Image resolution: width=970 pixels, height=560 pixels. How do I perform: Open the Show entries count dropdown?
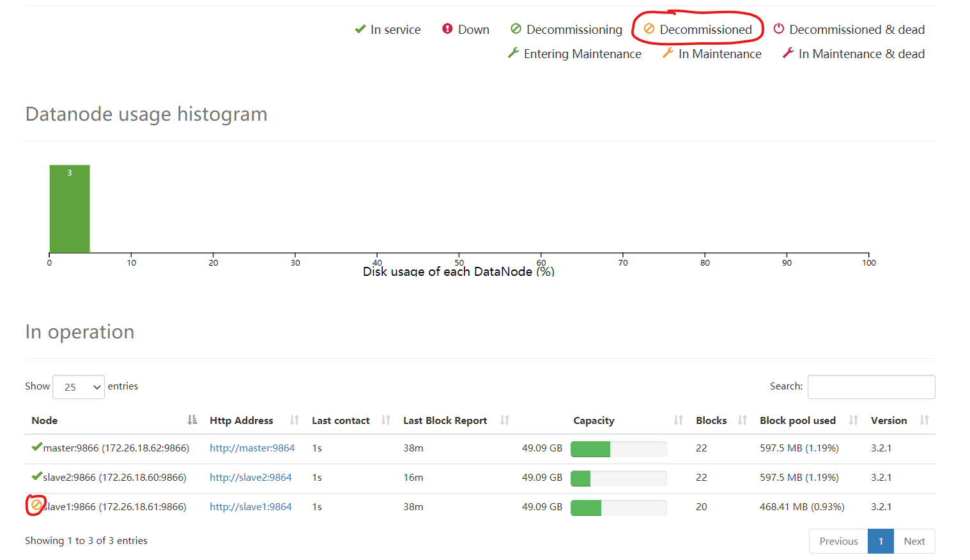coord(79,387)
